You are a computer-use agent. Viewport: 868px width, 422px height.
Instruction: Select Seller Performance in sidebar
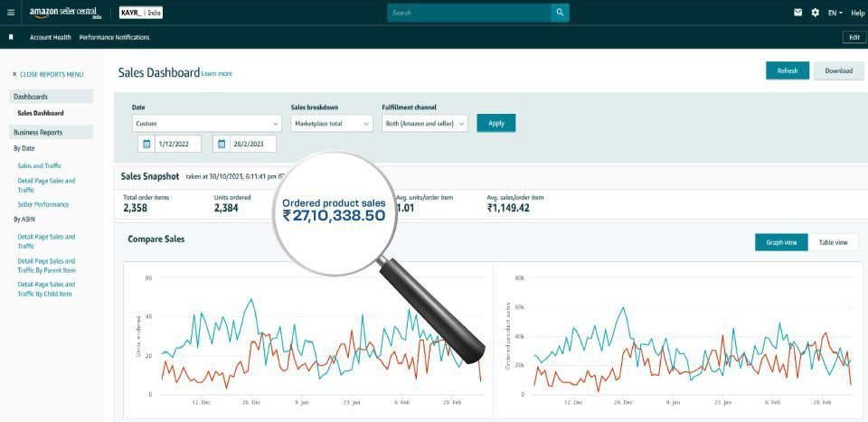pos(44,204)
